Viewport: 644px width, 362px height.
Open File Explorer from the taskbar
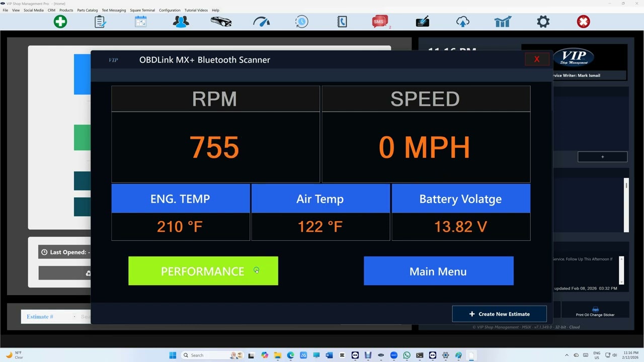pos(277,355)
